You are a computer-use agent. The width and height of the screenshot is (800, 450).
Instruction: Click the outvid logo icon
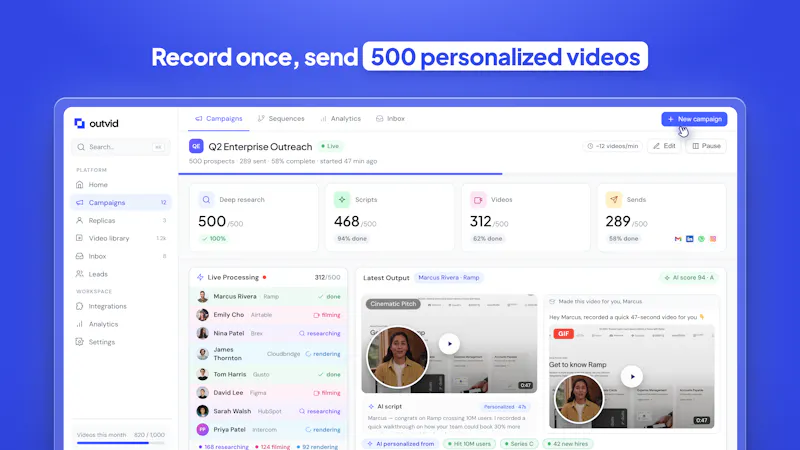[x=79, y=123]
